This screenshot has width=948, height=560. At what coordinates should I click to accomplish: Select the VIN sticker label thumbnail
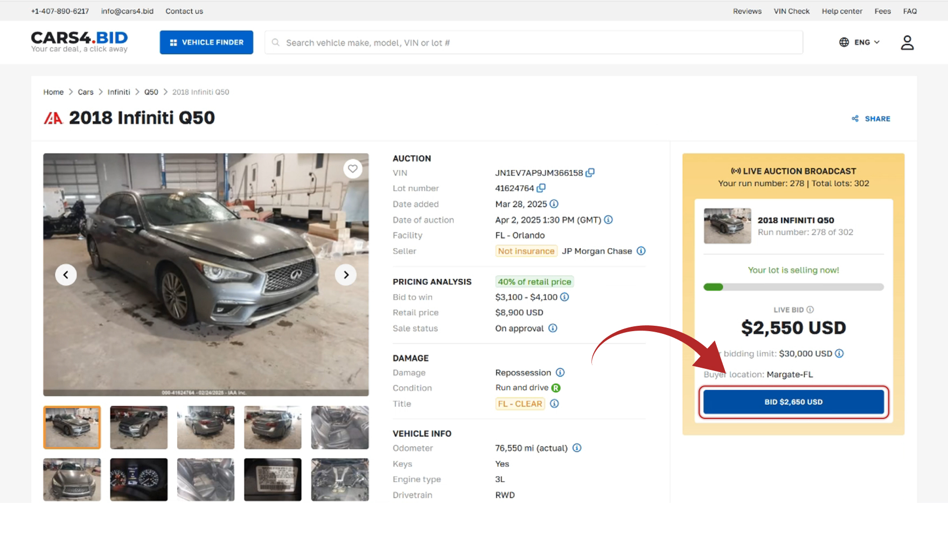273,480
